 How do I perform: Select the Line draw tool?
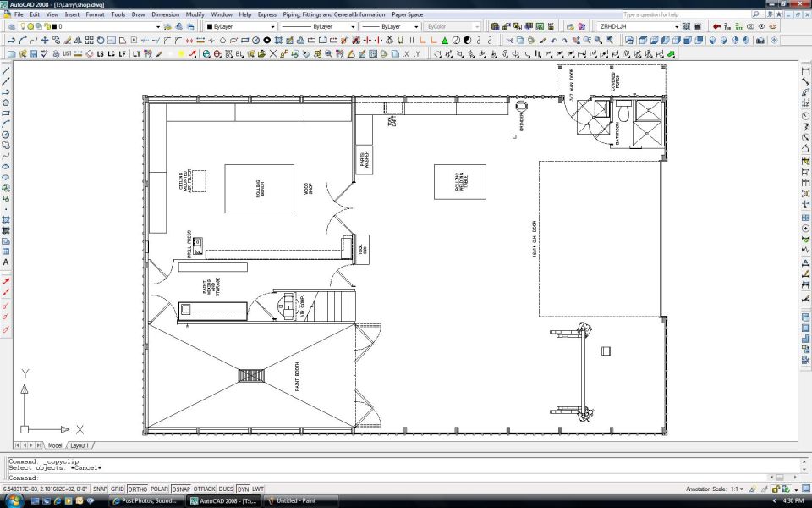(x=6, y=70)
